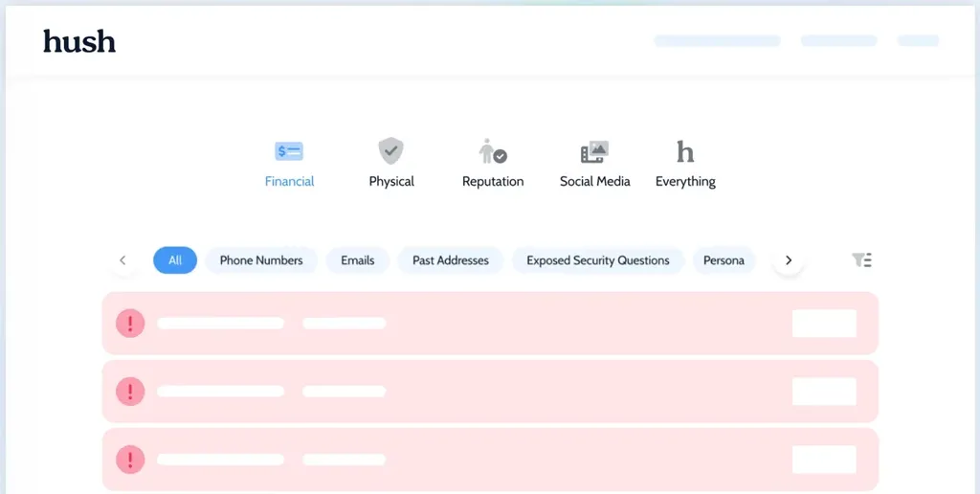Select the All filter chip
The image size is (980, 494).
click(175, 260)
